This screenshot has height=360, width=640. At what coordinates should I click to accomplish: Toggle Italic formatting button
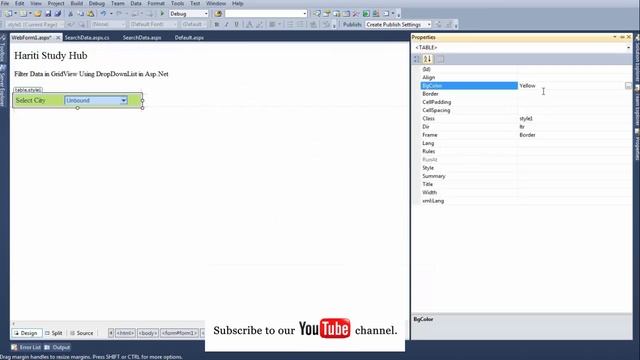(x=227, y=24)
